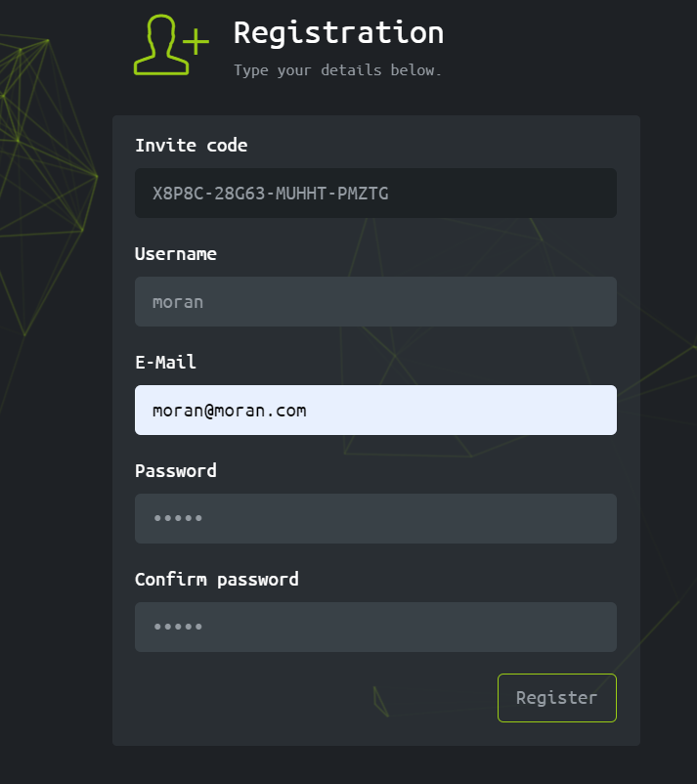Click the "Invite code" label
Screen dimensions: 697x784
[x=191, y=146]
